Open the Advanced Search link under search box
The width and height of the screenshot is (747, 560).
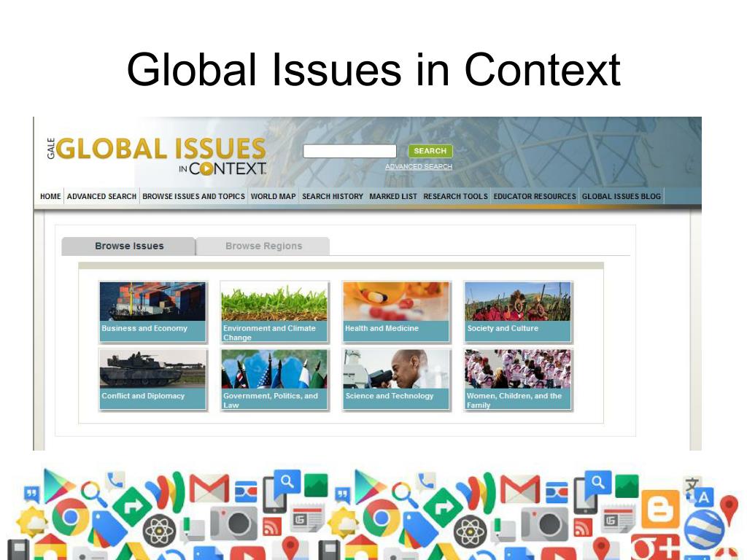tap(419, 167)
